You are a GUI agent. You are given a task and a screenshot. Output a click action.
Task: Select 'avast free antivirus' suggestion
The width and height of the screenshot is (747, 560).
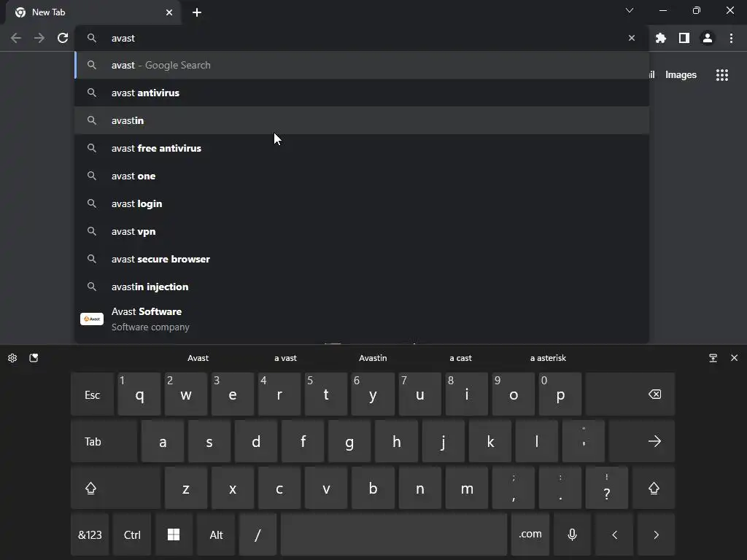362,148
